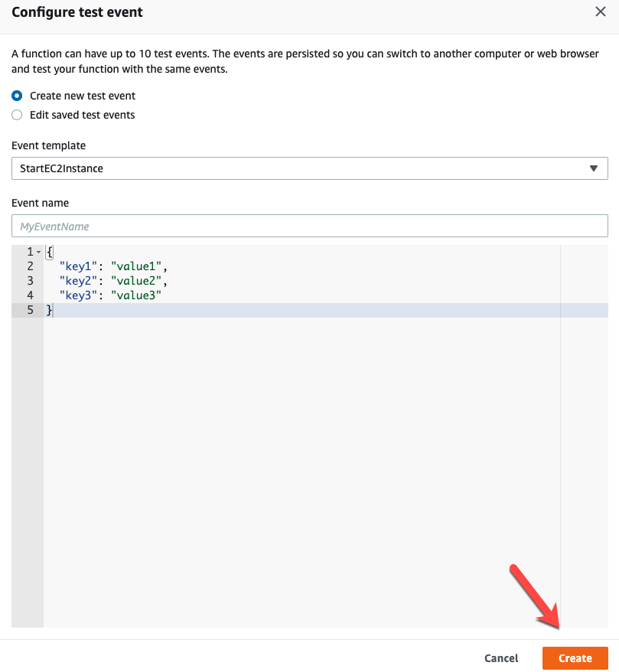Click the "key3" text in editor

(78, 295)
